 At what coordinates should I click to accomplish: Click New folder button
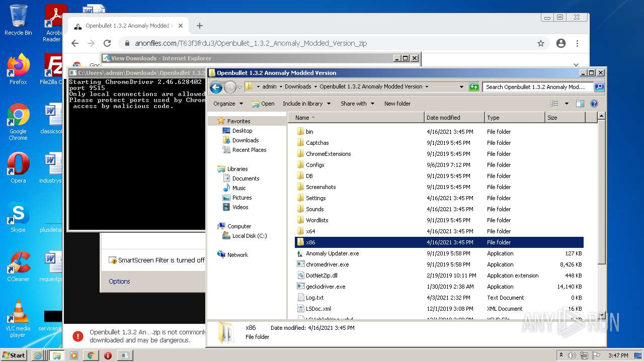pyautogui.click(x=397, y=104)
